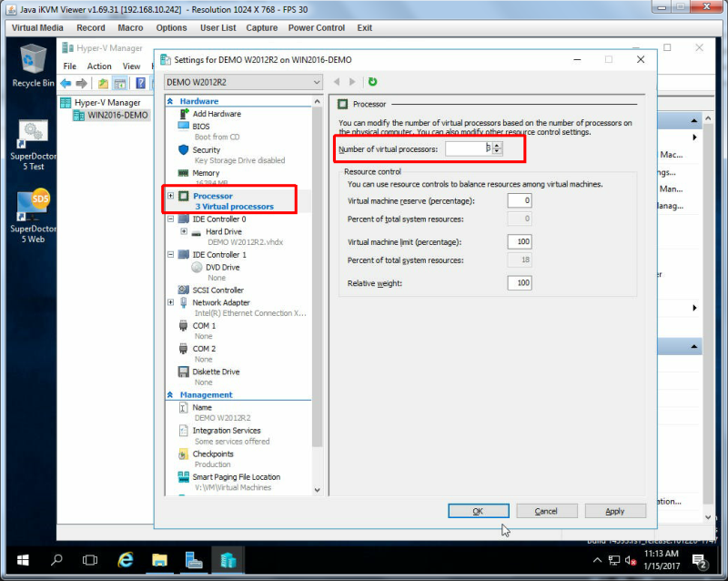Open the User List menu
Screen dimensions: 728x581
coord(217,28)
